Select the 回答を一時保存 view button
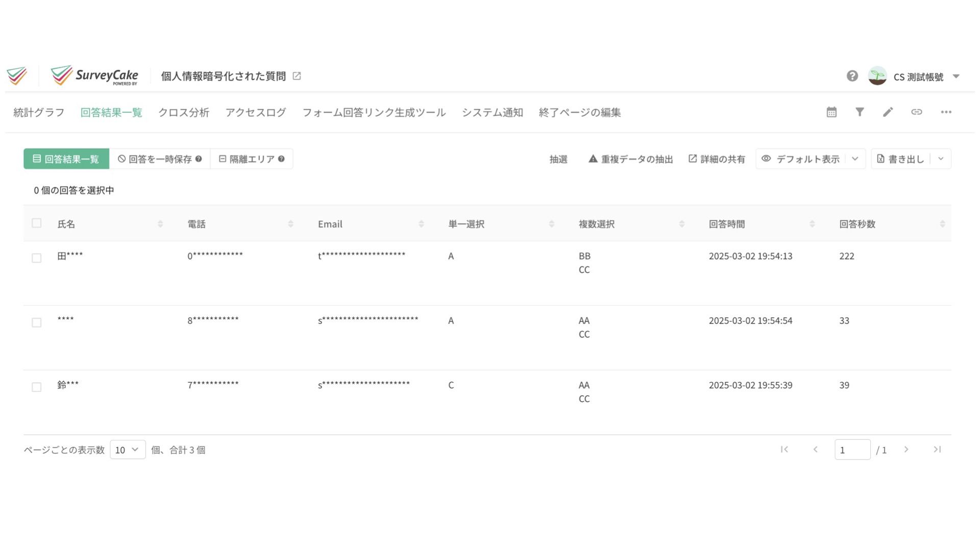The width and height of the screenshot is (980, 551). pos(159,159)
